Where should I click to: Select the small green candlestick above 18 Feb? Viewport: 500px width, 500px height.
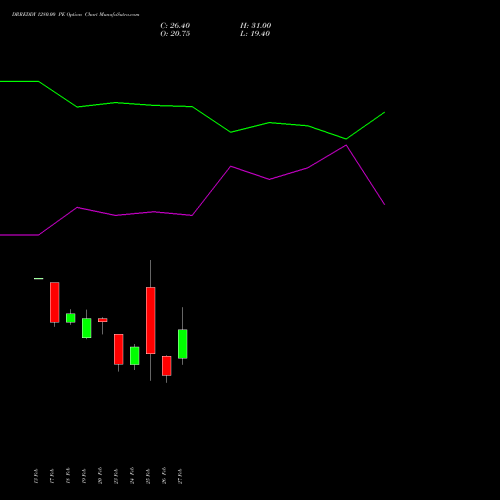tap(71, 318)
